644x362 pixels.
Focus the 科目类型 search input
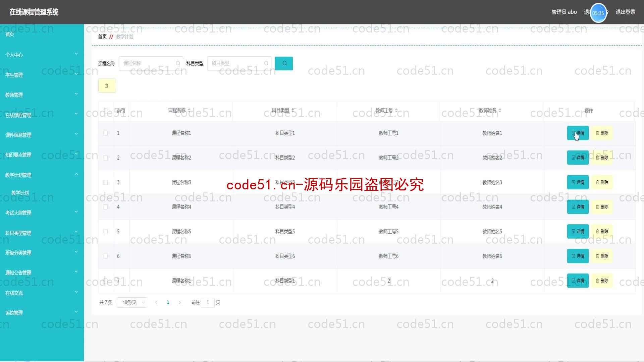point(239,63)
